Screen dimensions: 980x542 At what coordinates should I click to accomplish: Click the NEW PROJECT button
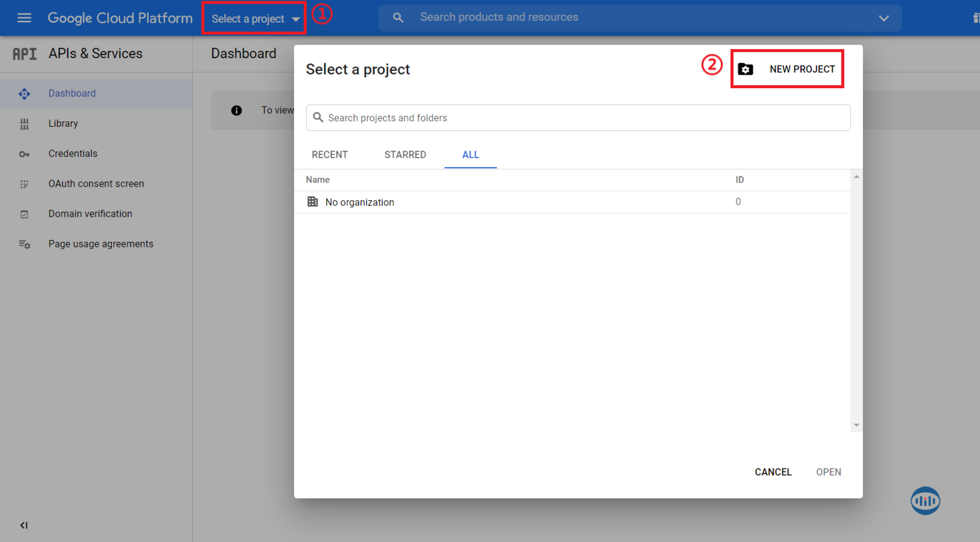coord(788,69)
